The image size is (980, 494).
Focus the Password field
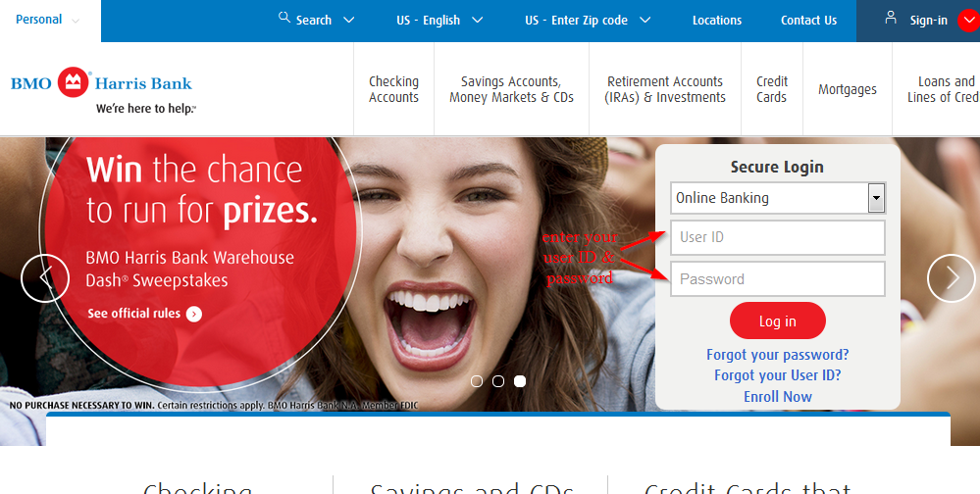pyautogui.click(x=778, y=278)
